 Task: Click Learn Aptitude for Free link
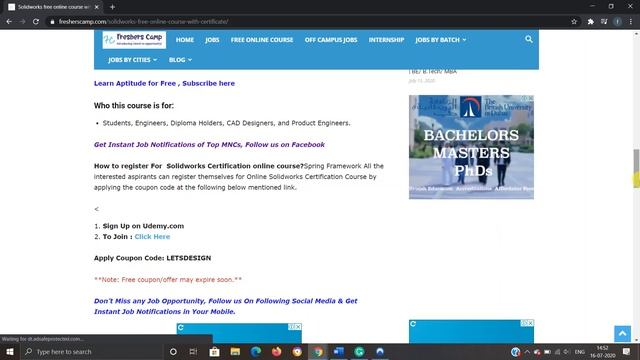pyautogui.click(x=164, y=83)
